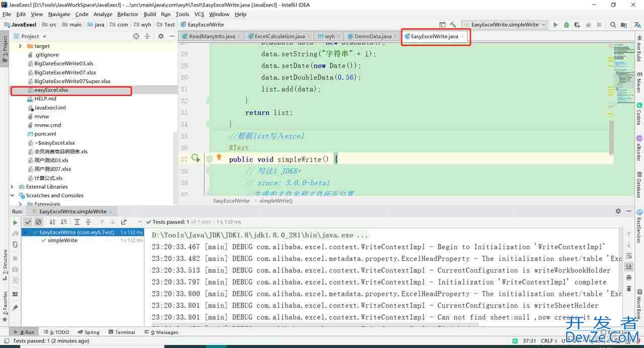This screenshot has width=644, height=348.
Task: Open the 6: TODO tool window
Action: click(x=56, y=332)
